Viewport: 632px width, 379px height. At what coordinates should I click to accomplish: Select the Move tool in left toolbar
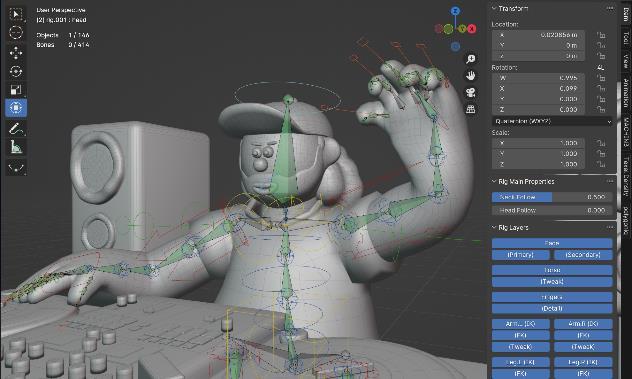pyautogui.click(x=16, y=52)
